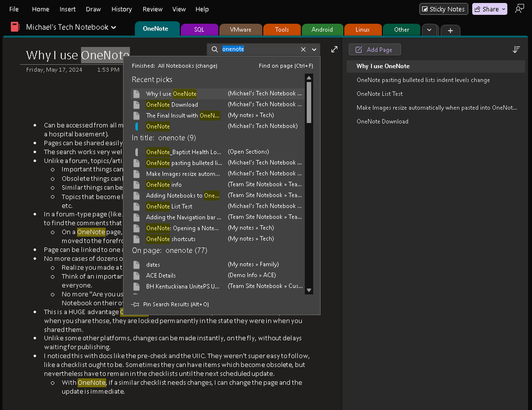Click the Pin Search Results pin icon
Screen dimensions: 532x410
135,304
